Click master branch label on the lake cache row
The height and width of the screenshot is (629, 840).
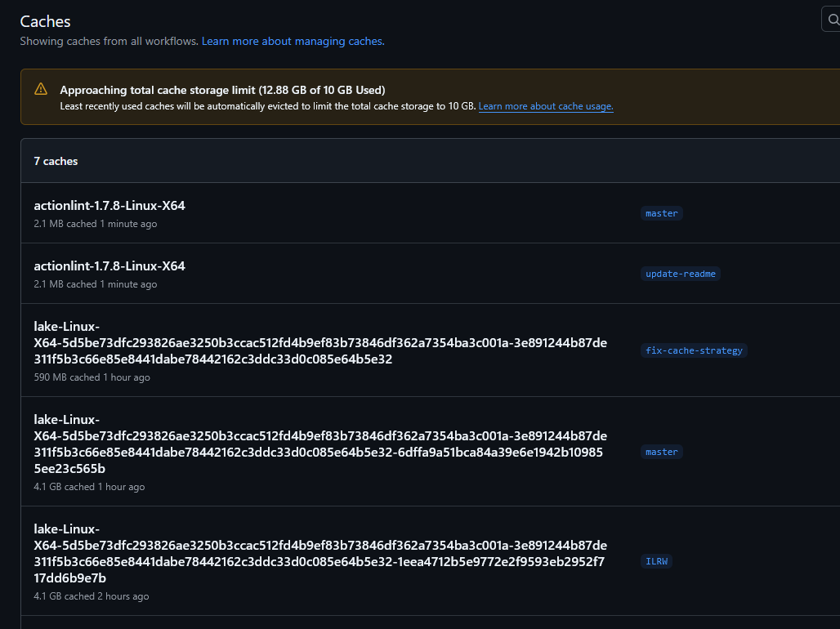[x=661, y=452]
